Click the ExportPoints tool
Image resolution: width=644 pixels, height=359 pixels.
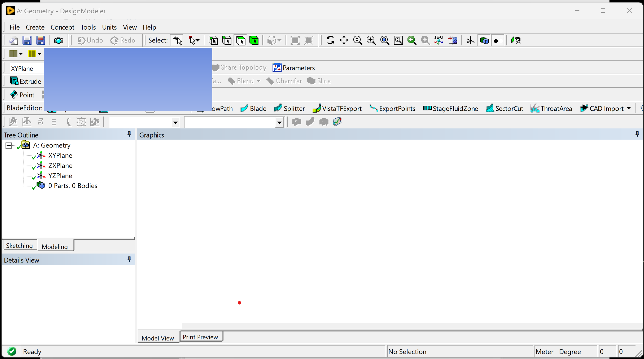click(x=392, y=109)
